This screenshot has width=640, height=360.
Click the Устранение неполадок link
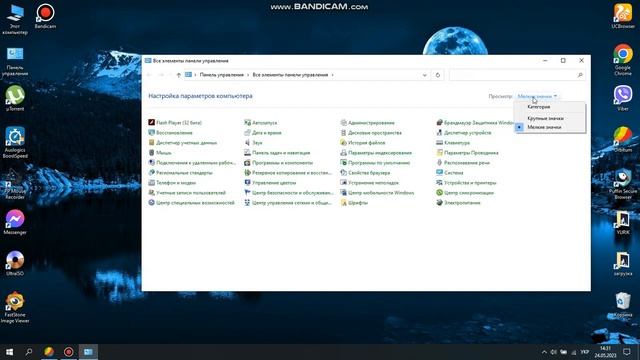[373, 183]
